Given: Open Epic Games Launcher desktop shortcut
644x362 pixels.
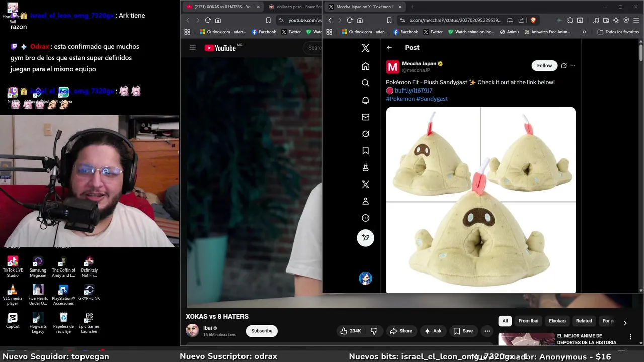Looking at the screenshot, I should pos(89,323).
